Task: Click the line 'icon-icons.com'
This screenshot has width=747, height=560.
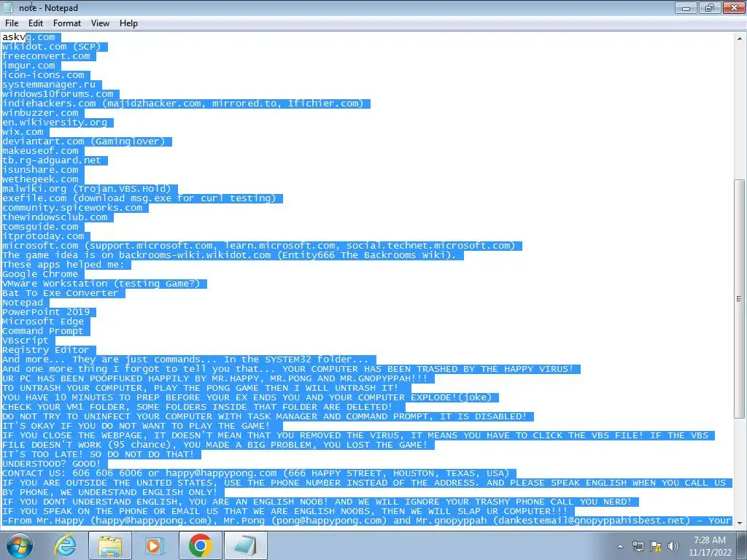Action: pyautogui.click(x=43, y=75)
